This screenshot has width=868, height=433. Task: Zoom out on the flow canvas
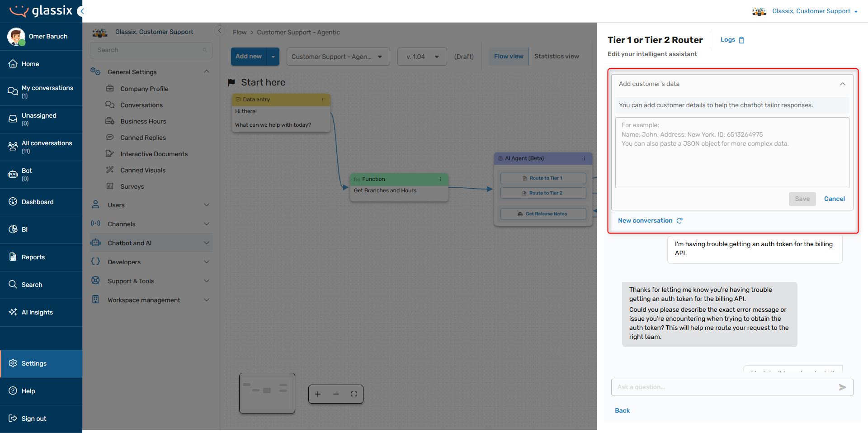pyautogui.click(x=336, y=394)
